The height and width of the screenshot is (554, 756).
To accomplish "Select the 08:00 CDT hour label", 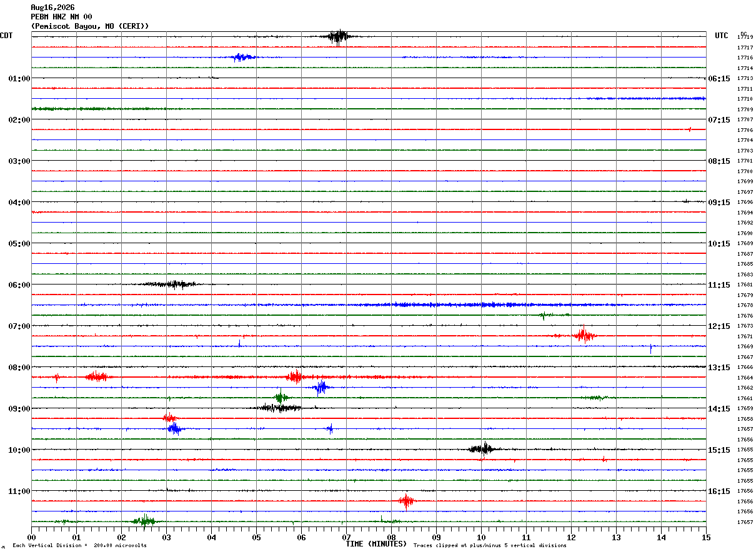I will pos(19,368).
